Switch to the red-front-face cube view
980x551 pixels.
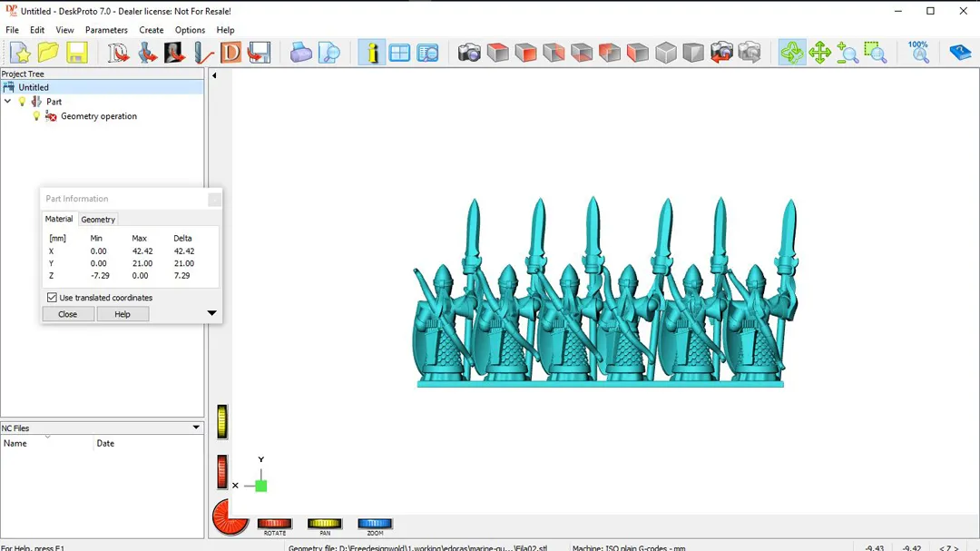(x=525, y=53)
